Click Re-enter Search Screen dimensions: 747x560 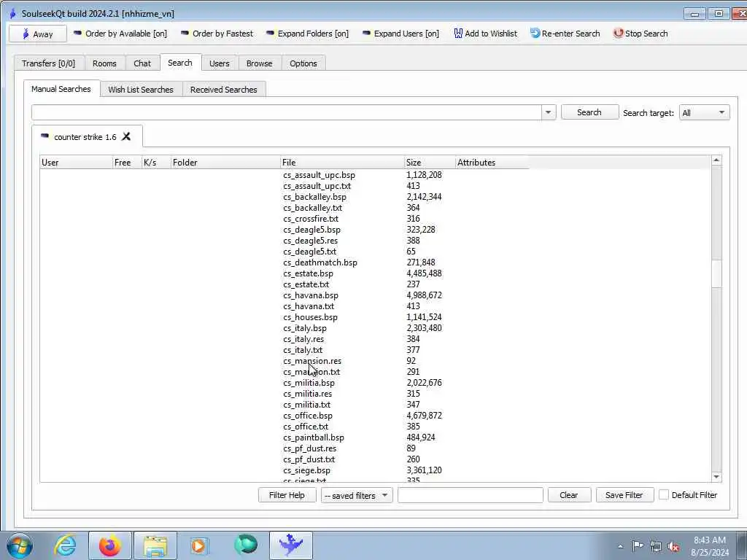[x=565, y=34]
